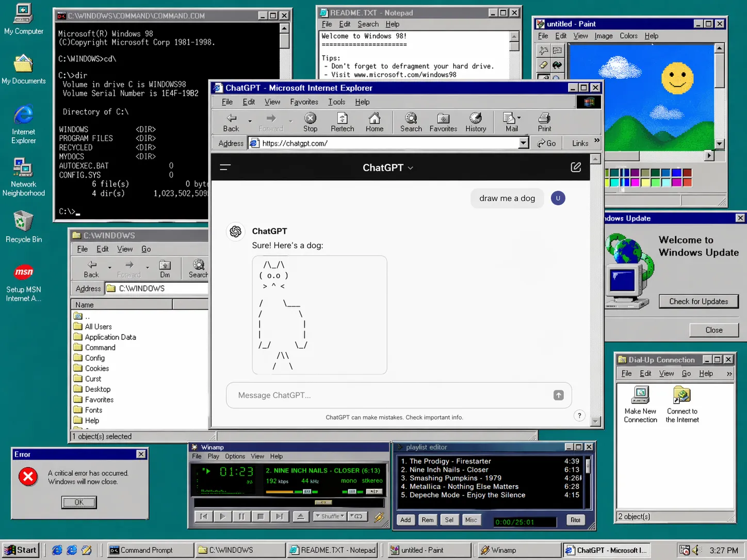The height and width of the screenshot is (560, 747).
Task: Click the Go button next to address bar
Action: coord(546,143)
